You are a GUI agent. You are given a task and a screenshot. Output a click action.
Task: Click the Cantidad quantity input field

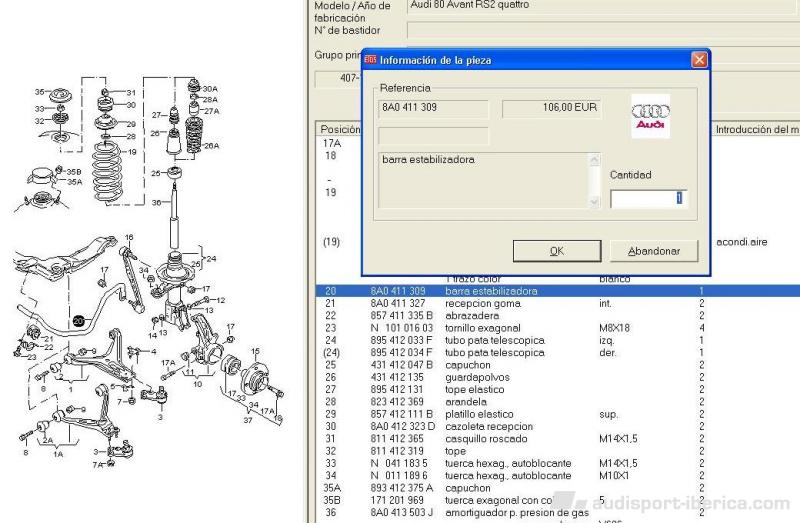point(648,198)
